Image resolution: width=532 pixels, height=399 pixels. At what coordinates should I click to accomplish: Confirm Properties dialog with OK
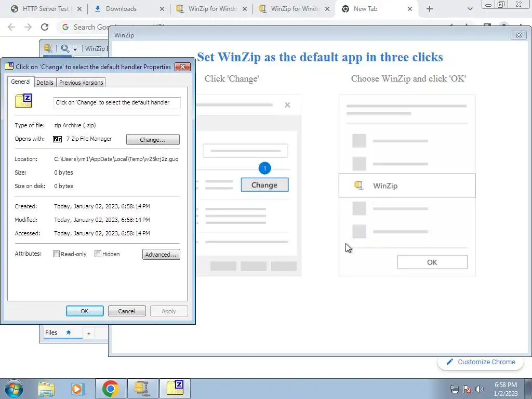point(85,311)
